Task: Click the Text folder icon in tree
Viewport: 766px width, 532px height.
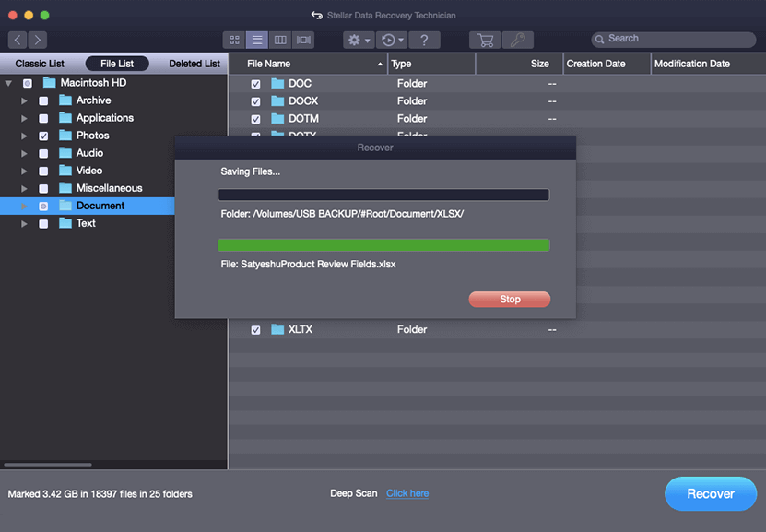Action: pos(65,223)
